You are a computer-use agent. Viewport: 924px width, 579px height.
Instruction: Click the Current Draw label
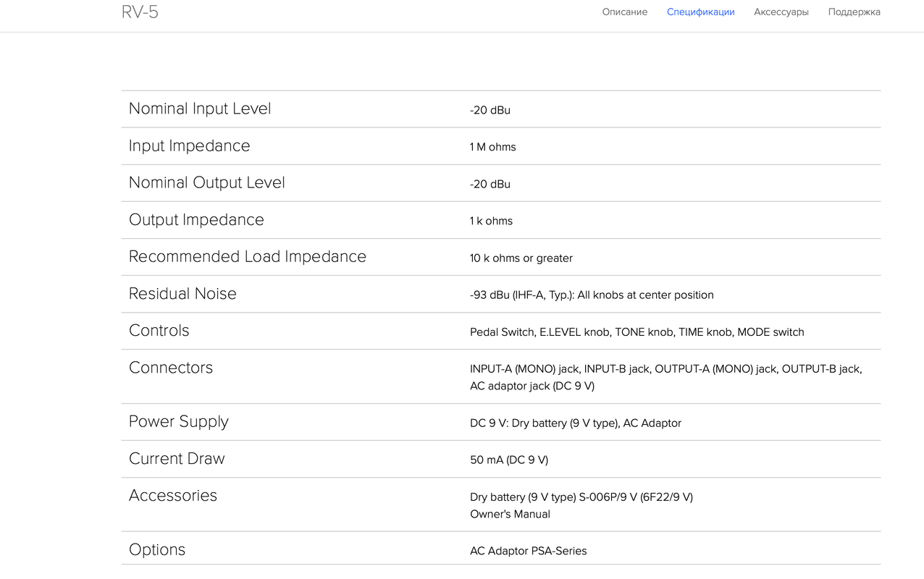177,458
